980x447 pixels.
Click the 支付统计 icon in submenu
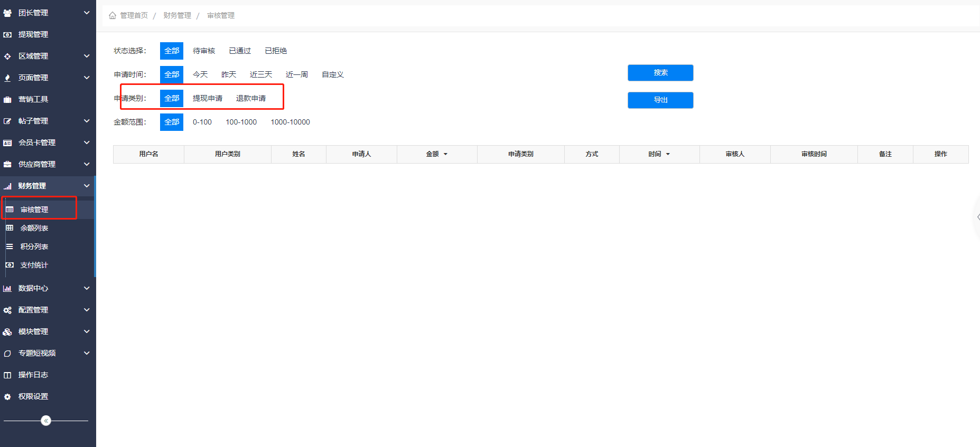[x=10, y=265]
